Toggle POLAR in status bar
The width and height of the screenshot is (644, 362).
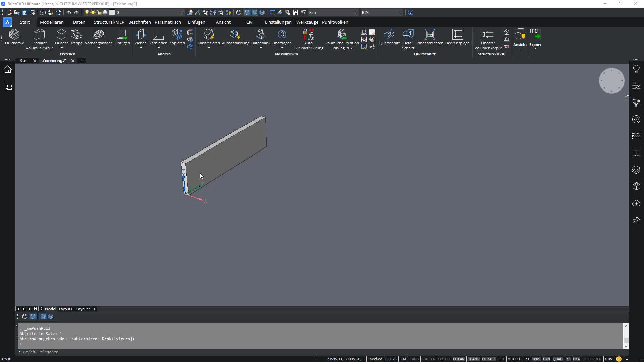click(x=459, y=359)
